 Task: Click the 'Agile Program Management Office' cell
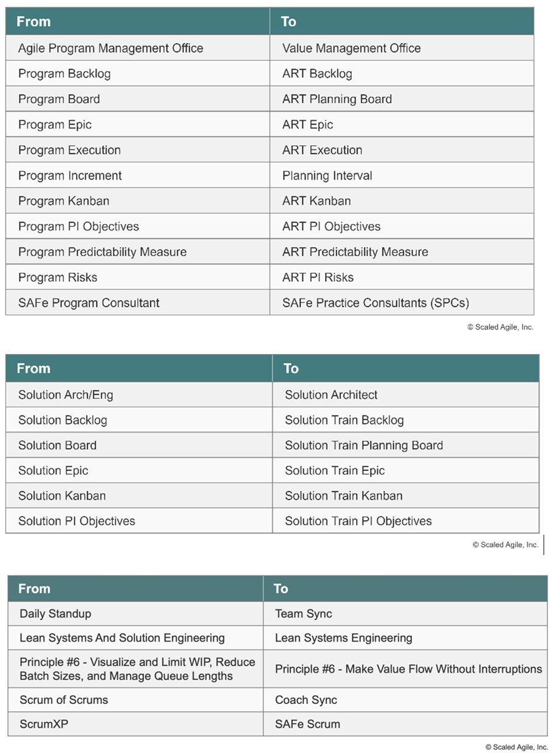138,48
